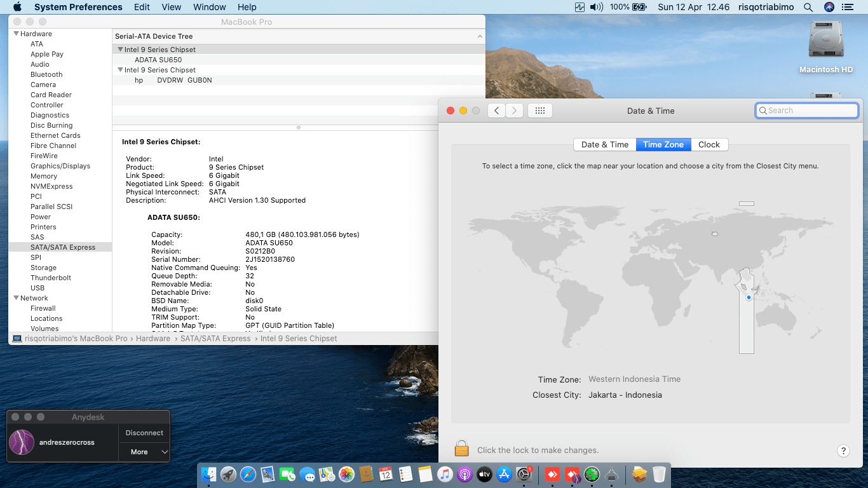
Task: Open Trash in the Dock
Action: pyautogui.click(x=659, y=474)
